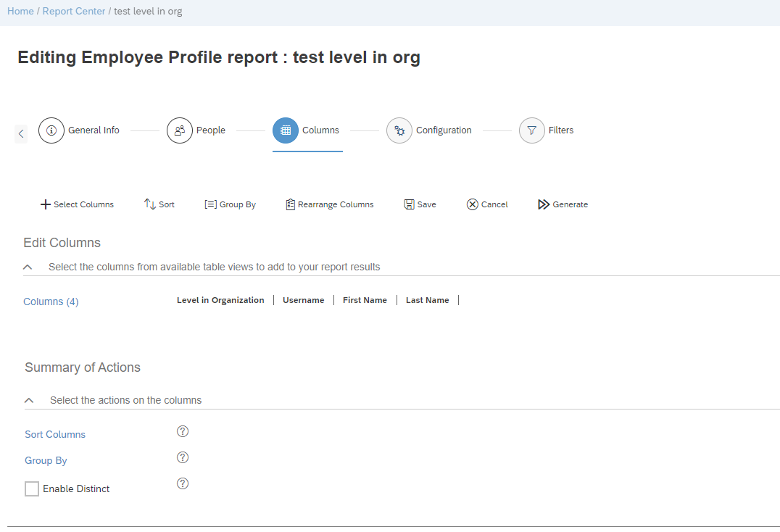The height and width of the screenshot is (532, 780).
Task: Collapse the Summary of Actions section chevron
Action: pos(29,400)
